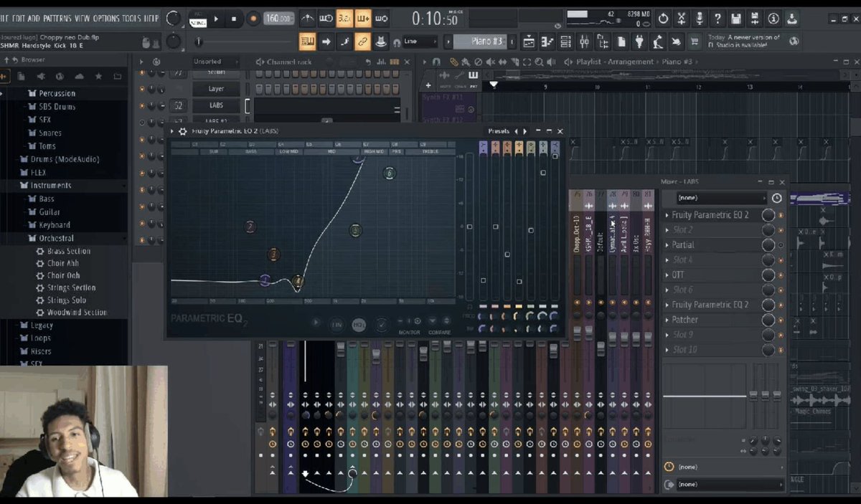The height and width of the screenshot is (504, 861).
Task: Click the globe news icon beside the update notice
Action: 794,42
